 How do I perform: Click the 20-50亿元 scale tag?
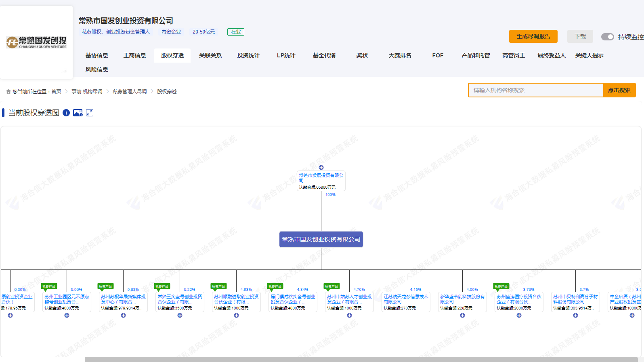(x=203, y=32)
